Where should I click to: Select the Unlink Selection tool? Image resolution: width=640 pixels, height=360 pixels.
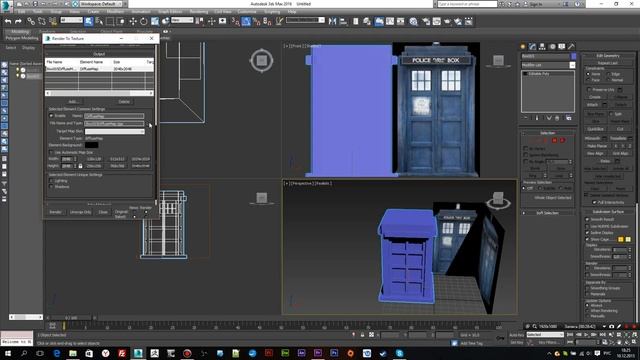click(42, 21)
